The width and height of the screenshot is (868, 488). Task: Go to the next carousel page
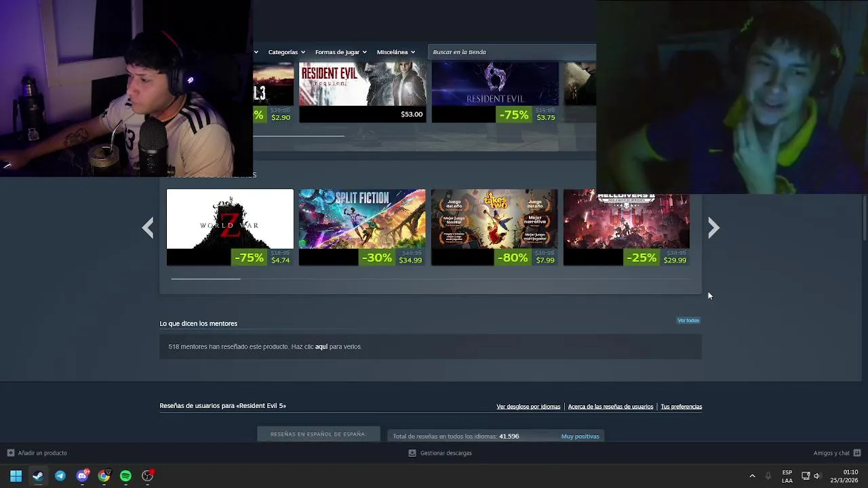713,228
